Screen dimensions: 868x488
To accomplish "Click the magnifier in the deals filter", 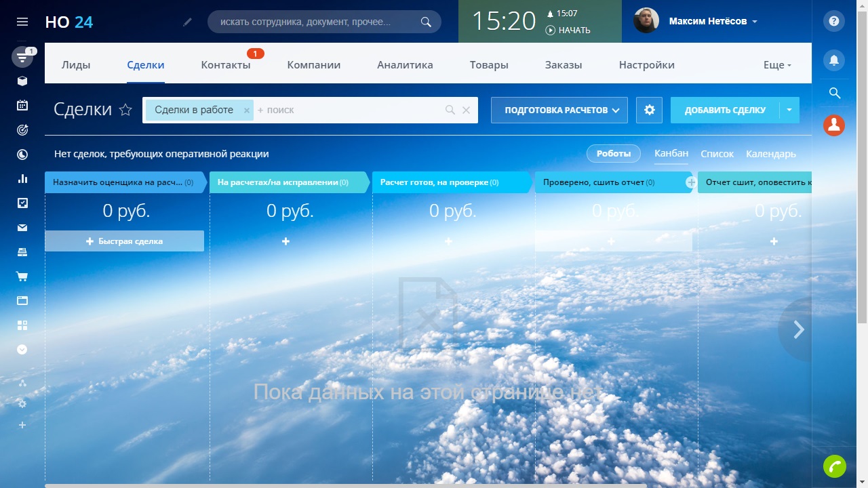I will [x=450, y=110].
